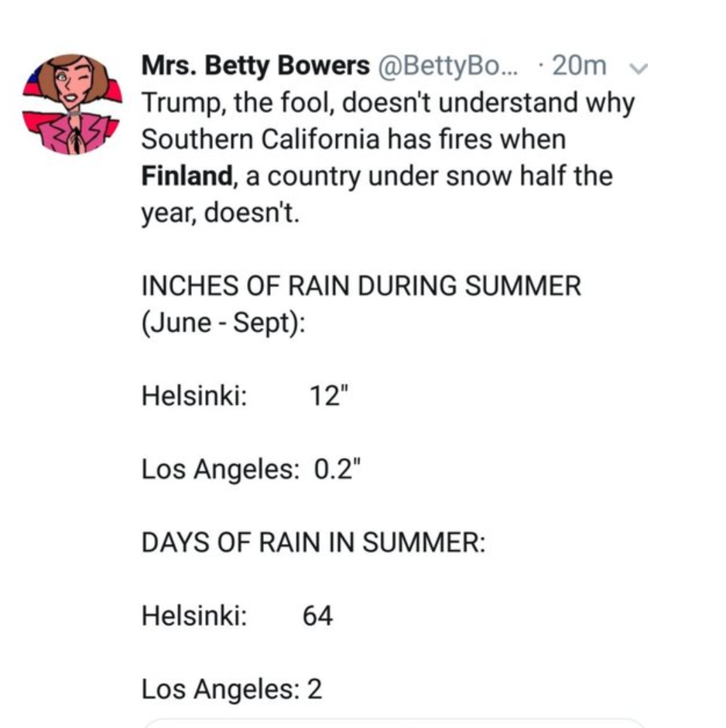Click the line starting with Trump, the fool
Viewport: 726px width, 728px height.
[388, 103]
